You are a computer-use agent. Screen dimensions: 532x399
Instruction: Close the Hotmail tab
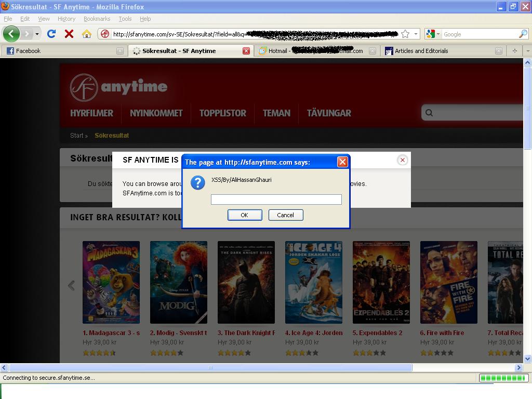[x=373, y=51]
